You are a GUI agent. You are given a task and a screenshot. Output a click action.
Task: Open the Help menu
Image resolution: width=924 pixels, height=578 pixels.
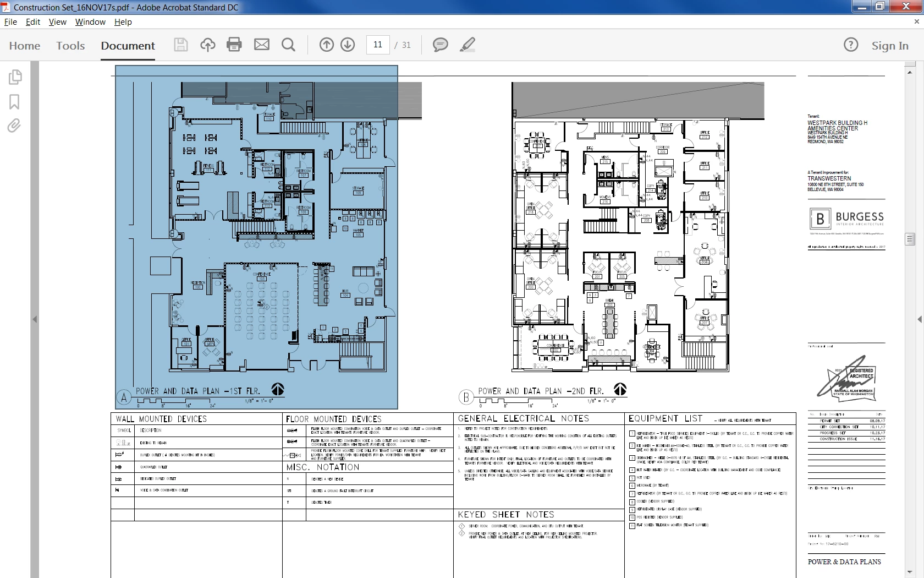click(123, 22)
